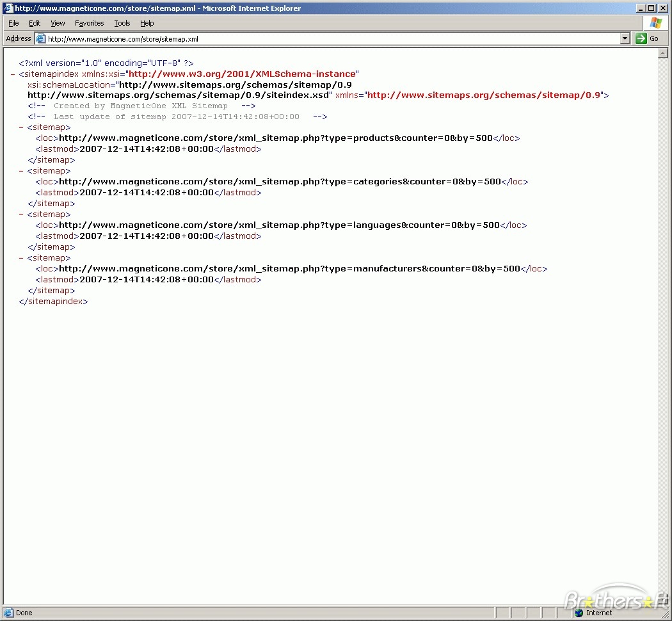The width and height of the screenshot is (672, 621).
Task: Collapse the sitemapindex root node
Action: pos(13,74)
